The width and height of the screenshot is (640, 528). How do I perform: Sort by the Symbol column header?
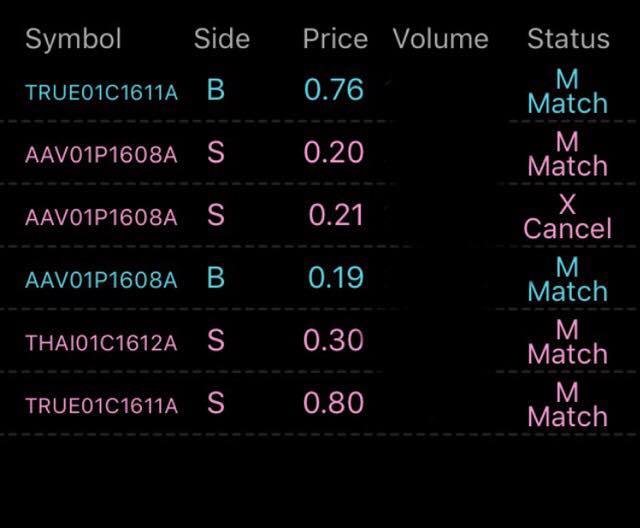pos(73,39)
